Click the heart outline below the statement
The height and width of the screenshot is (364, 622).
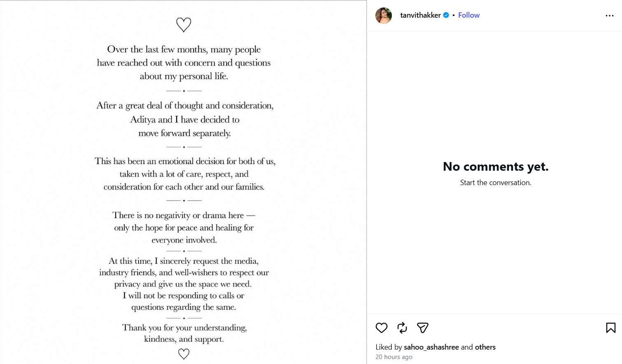coord(184,354)
